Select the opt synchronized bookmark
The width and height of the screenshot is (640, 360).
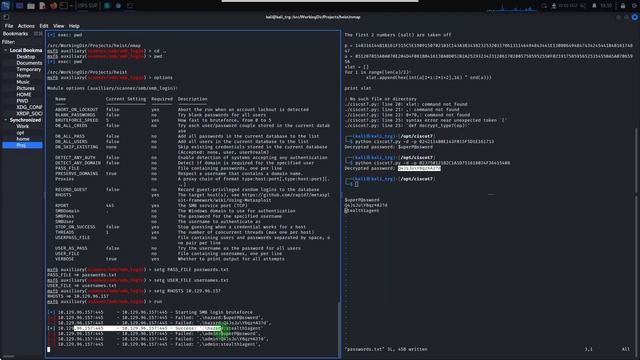coord(20,133)
